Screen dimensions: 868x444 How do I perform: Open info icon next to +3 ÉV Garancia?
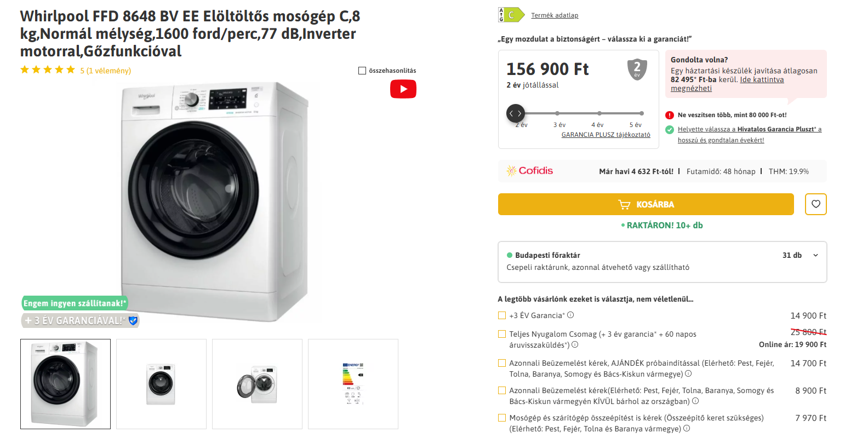(570, 315)
